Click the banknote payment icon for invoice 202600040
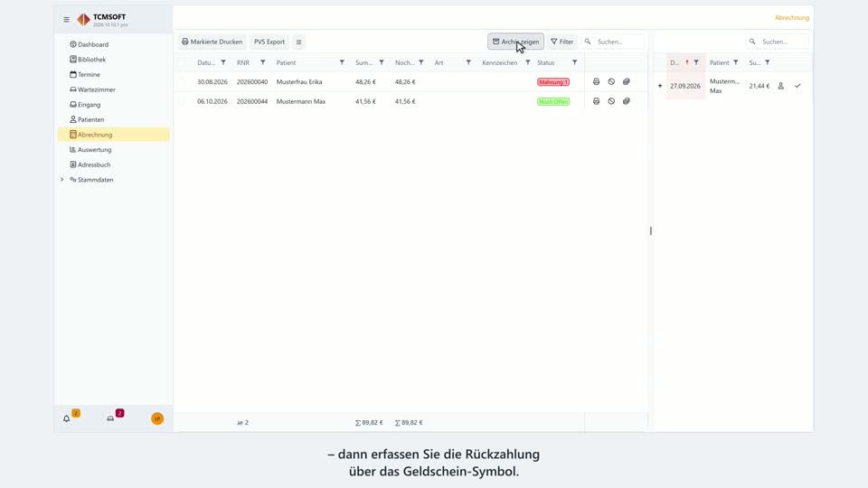This screenshot has height=488, width=868. click(626, 82)
